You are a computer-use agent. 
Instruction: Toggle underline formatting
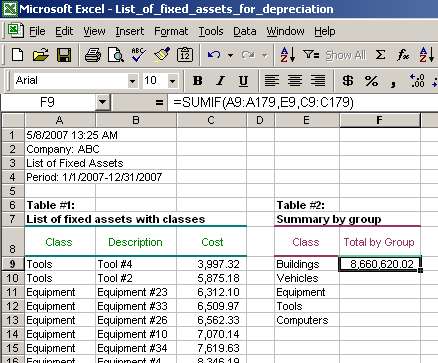pos(243,81)
